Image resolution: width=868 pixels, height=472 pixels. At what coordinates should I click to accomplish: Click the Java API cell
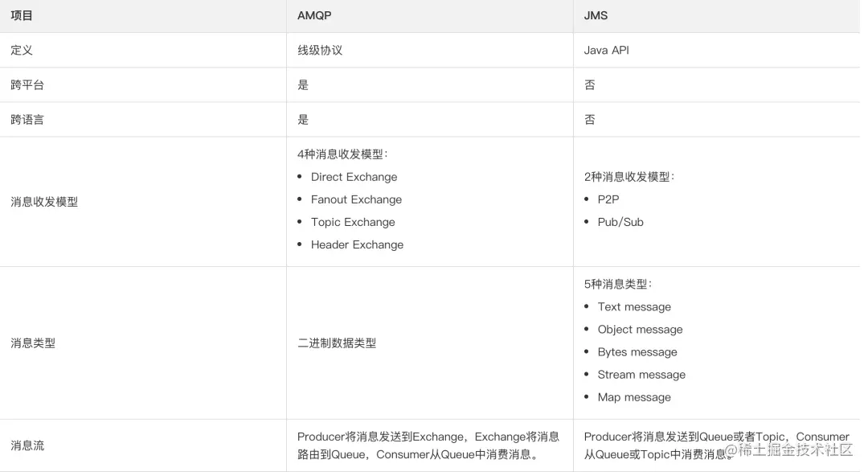click(606, 50)
